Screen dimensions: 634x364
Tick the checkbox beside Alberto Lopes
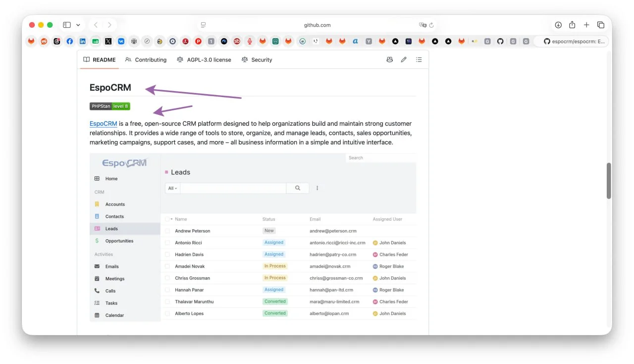tap(167, 313)
